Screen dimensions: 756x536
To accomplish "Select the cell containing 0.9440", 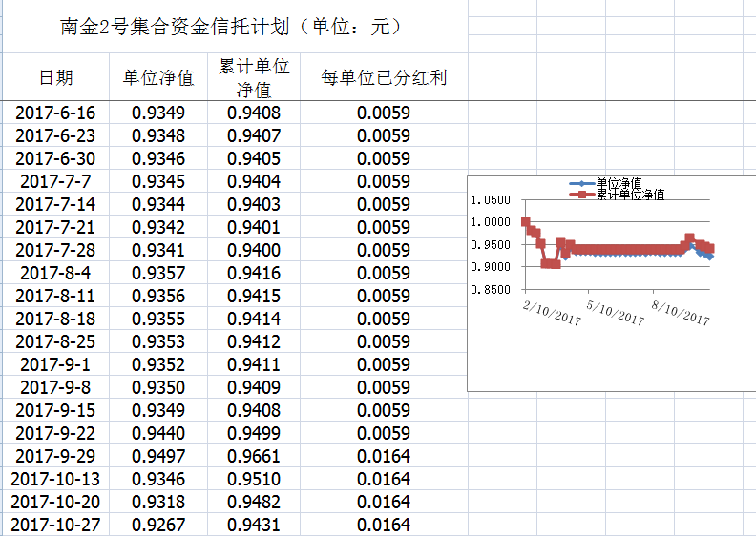I will point(158,434).
